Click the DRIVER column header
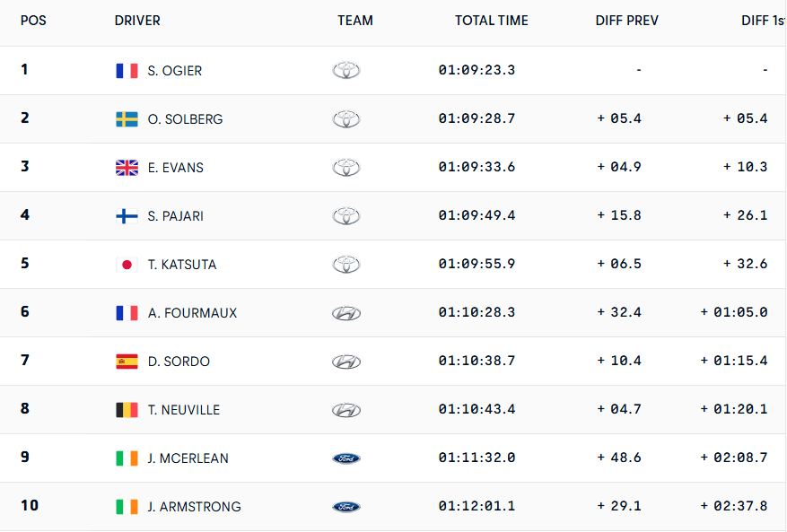 point(137,21)
